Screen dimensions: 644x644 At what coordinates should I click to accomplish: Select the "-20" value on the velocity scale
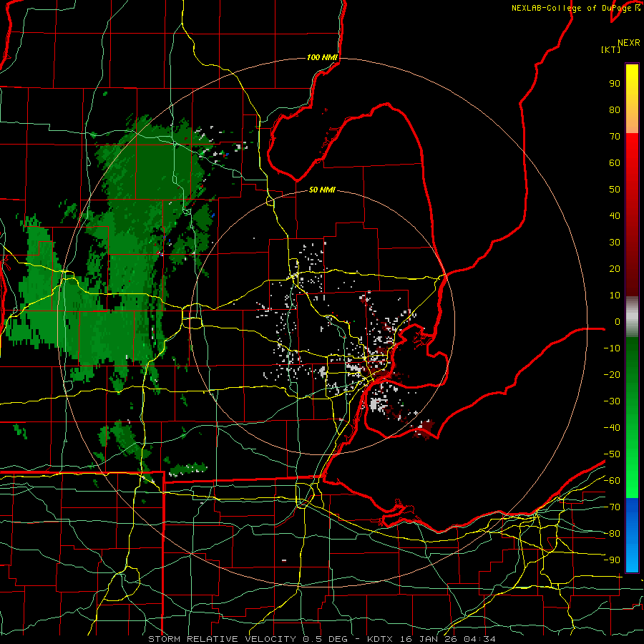click(x=612, y=374)
